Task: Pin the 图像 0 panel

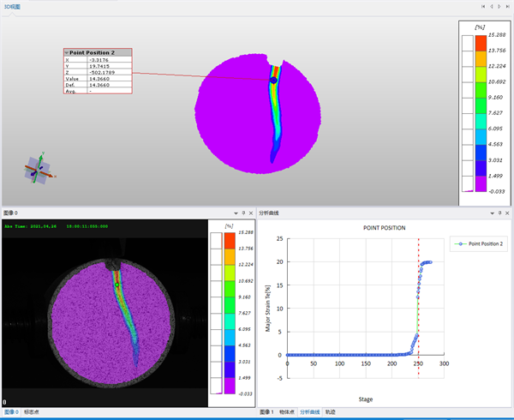Action: [243, 213]
